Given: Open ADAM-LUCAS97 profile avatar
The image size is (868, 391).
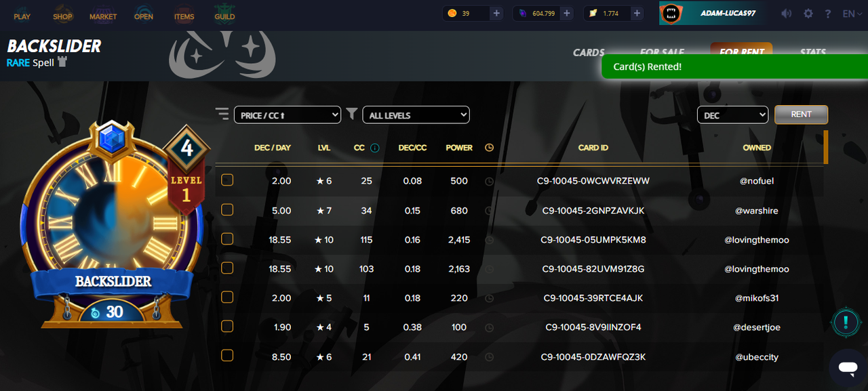Looking at the screenshot, I should click(671, 14).
